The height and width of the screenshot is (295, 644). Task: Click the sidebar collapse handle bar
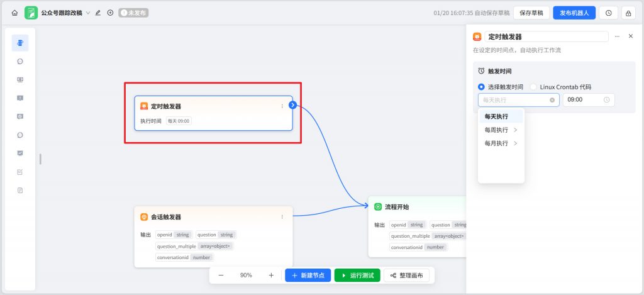[40, 159]
